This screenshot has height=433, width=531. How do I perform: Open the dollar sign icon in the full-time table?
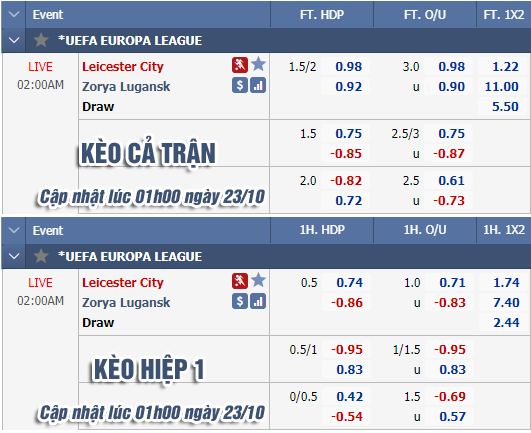click(x=240, y=85)
